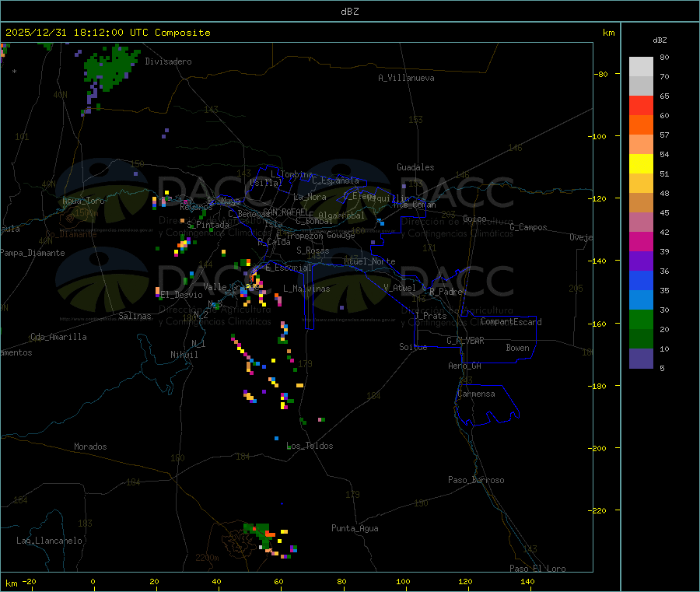Click the green 20-30 dBZ legend swatch
700x592 pixels.
click(641, 319)
